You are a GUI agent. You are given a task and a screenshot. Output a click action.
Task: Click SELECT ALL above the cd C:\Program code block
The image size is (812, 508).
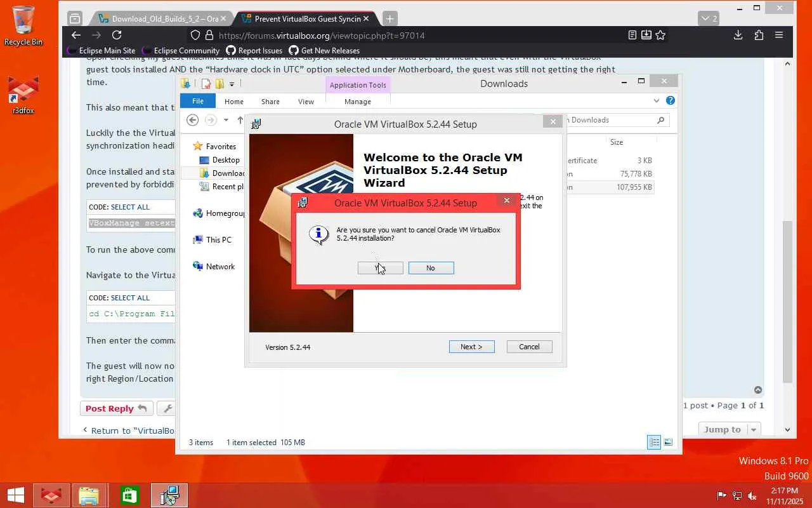click(x=130, y=298)
